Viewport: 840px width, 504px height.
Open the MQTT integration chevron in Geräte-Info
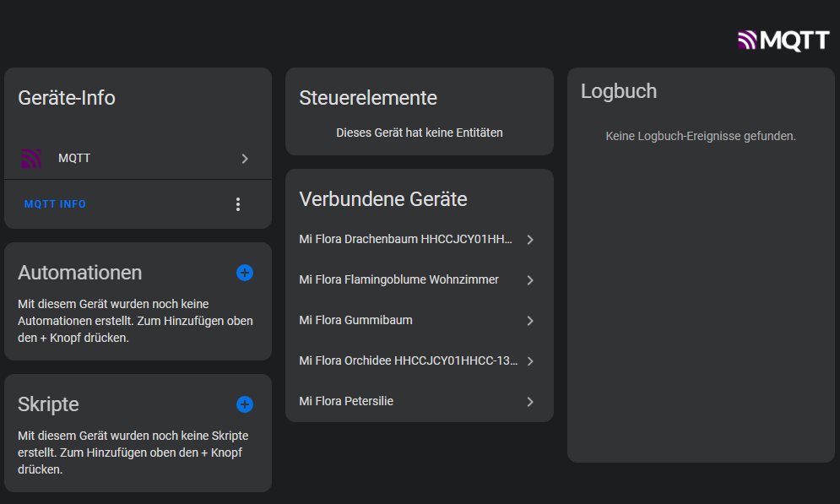click(x=245, y=159)
